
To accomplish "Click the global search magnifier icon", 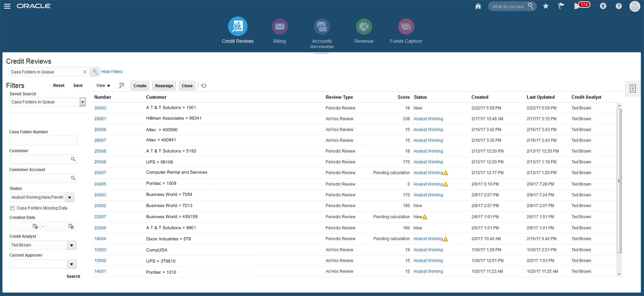I will (x=530, y=6).
